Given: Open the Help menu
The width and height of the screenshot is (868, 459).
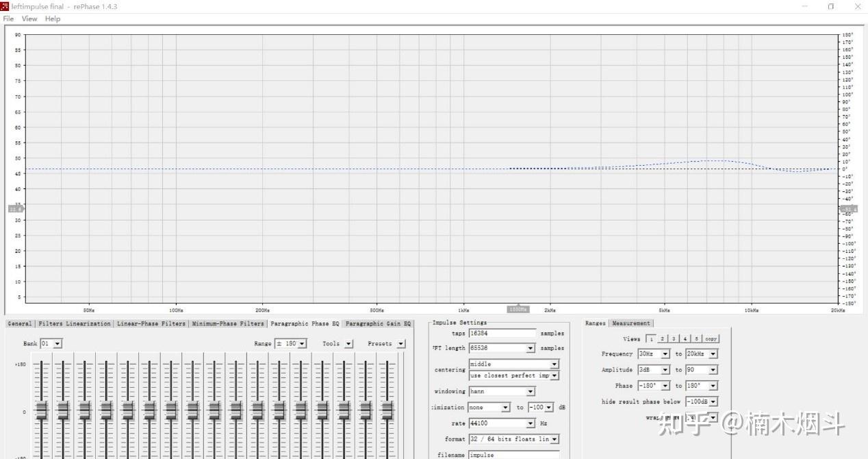Looking at the screenshot, I should pos(53,18).
